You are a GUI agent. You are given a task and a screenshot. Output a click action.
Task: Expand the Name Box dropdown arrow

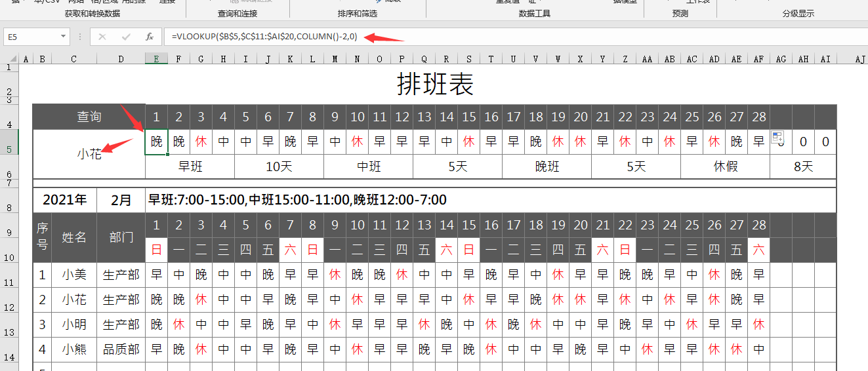click(62, 37)
